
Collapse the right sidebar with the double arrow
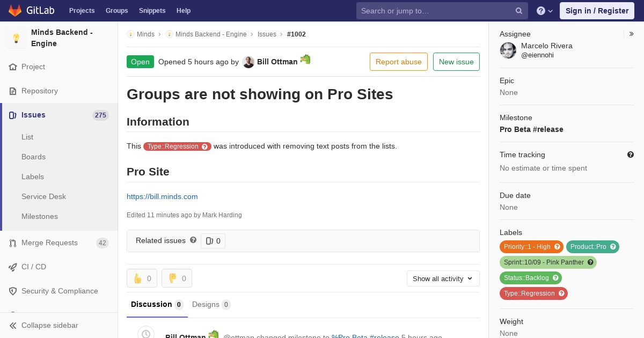click(632, 34)
